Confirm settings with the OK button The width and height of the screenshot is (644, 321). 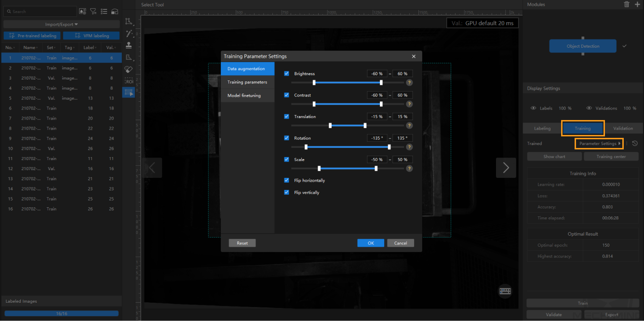[370, 243]
